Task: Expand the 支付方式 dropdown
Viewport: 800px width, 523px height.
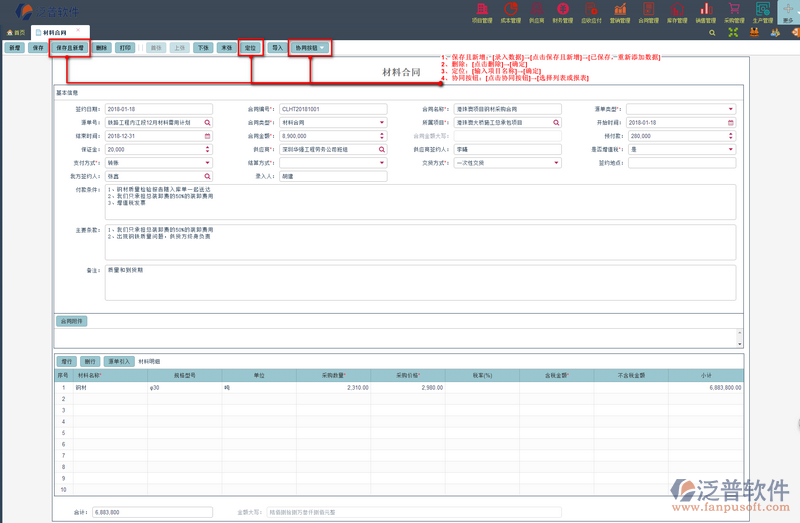Action: pyautogui.click(x=208, y=162)
